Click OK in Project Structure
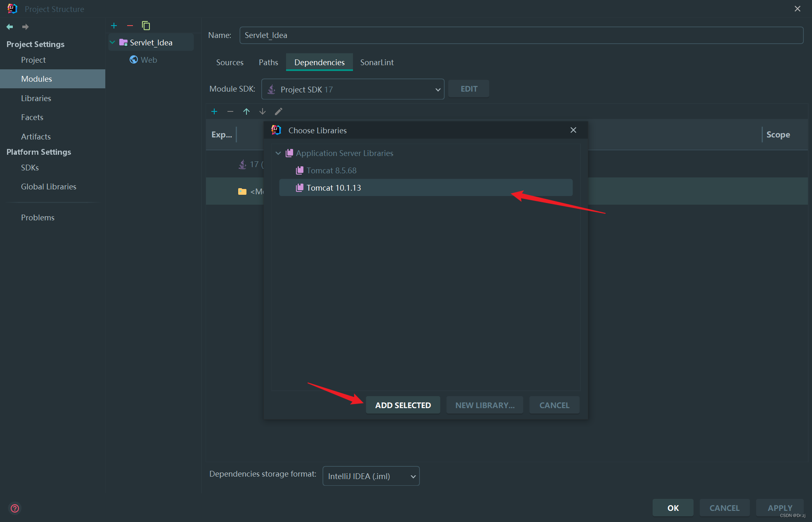The height and width of the screenshot is (522, 812). click(673, 508)
